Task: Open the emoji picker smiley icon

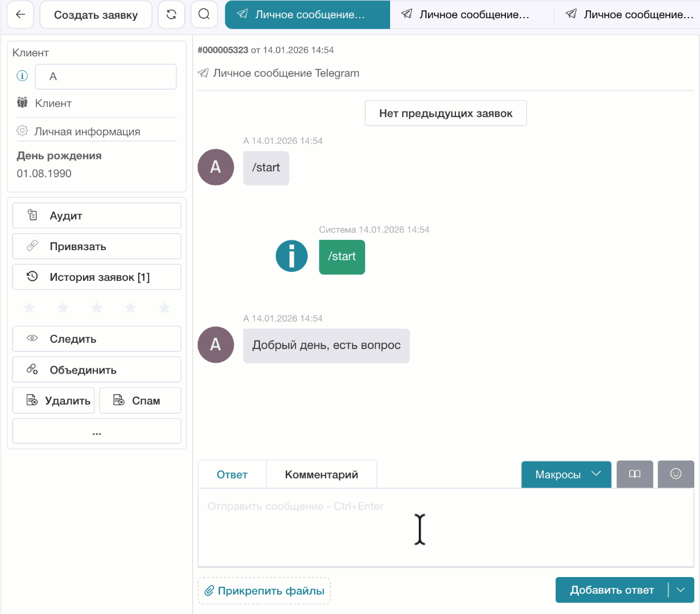Action: click(676, 474)
